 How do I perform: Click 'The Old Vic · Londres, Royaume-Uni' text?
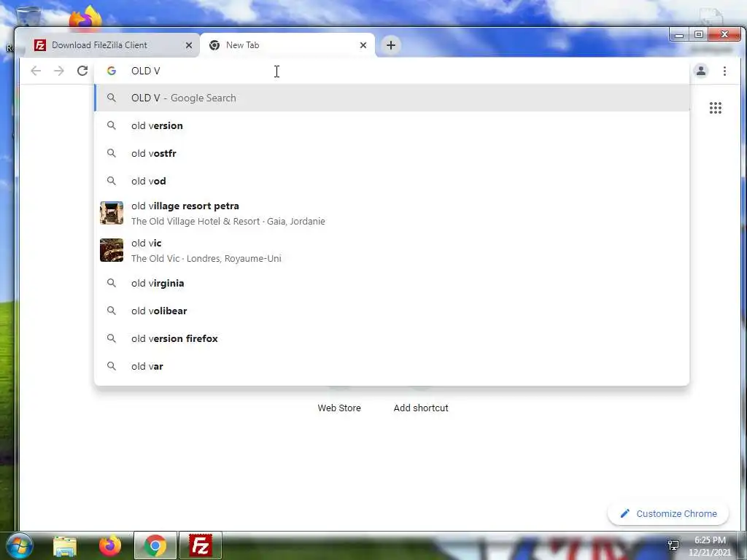206,259
